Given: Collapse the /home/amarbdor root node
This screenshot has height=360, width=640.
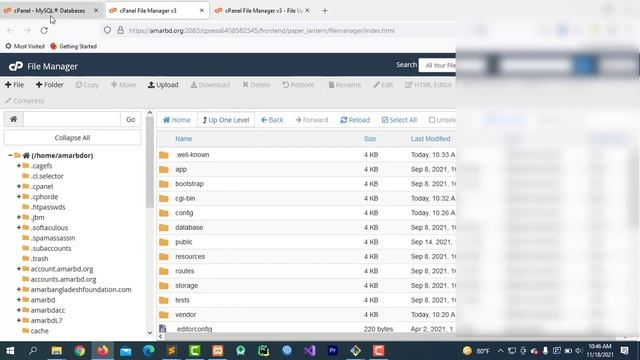Looking at the screenshot, I should click(x=10, y=155).
